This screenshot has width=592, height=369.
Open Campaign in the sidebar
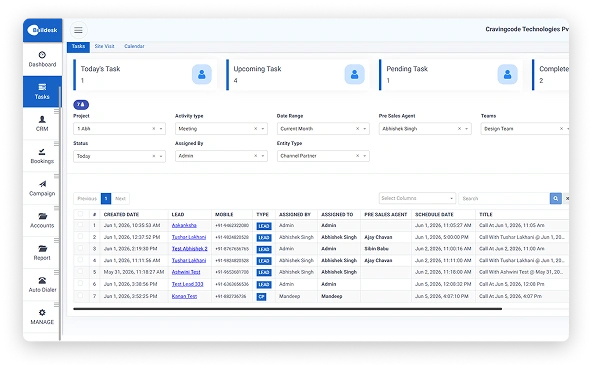click(x=42, y=188)
